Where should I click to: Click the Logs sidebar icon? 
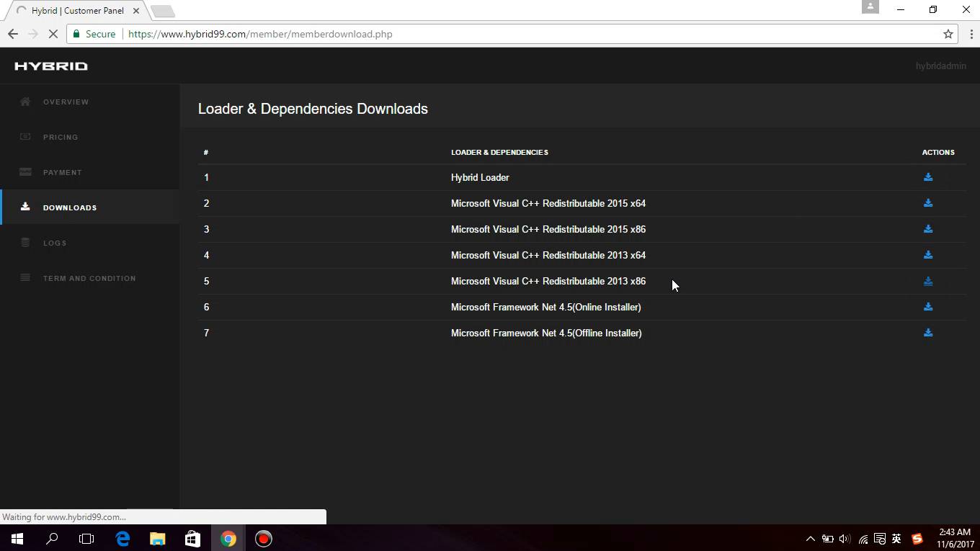coord(25,243)
